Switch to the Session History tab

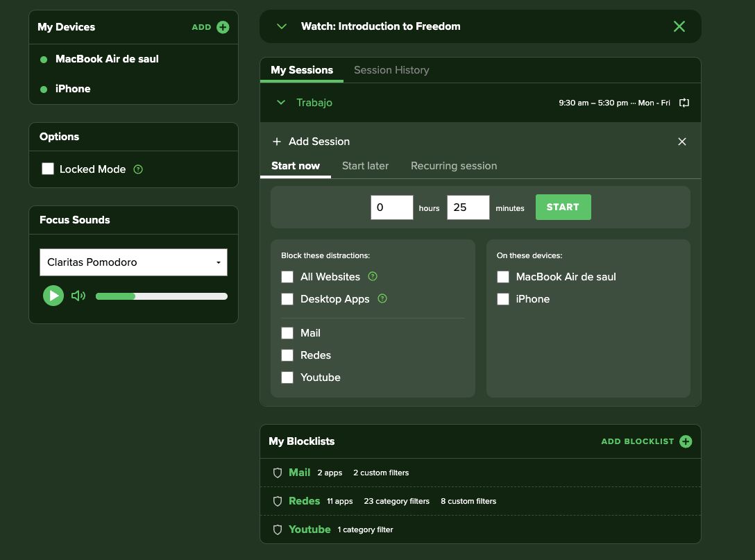point(391,70)
